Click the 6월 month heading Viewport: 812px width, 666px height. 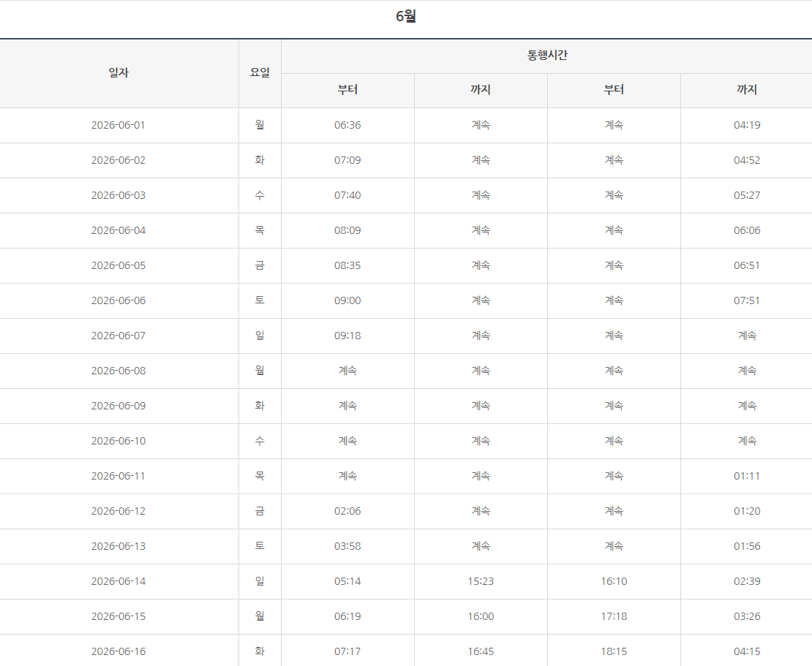[x=405, y=16]
